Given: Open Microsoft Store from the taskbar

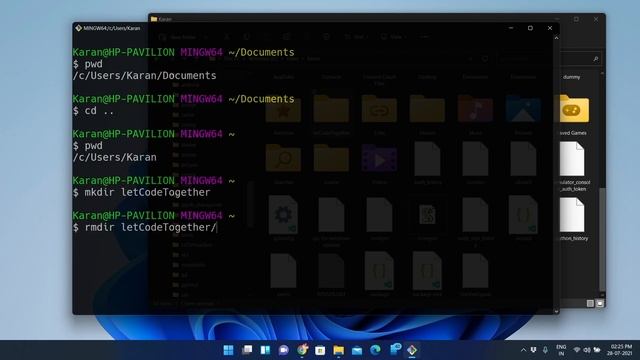Looking at the screenshot, I should click(x=320, y=350).
